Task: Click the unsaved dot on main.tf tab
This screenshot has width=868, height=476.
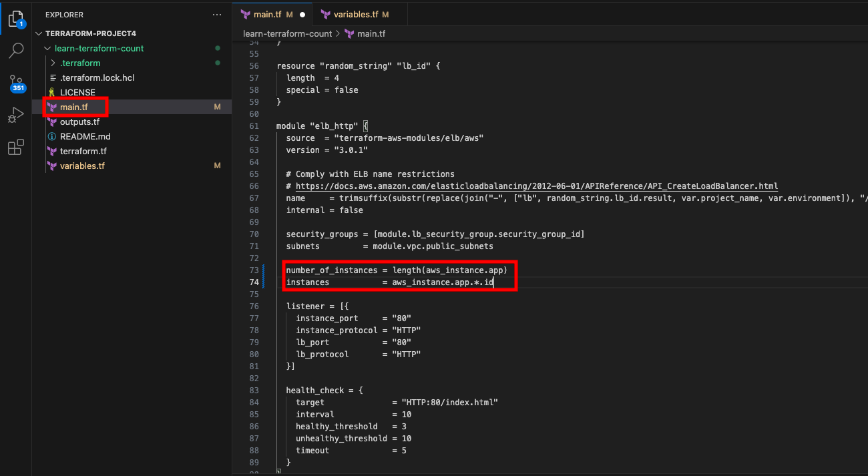Action: click(x=302, y=14)
